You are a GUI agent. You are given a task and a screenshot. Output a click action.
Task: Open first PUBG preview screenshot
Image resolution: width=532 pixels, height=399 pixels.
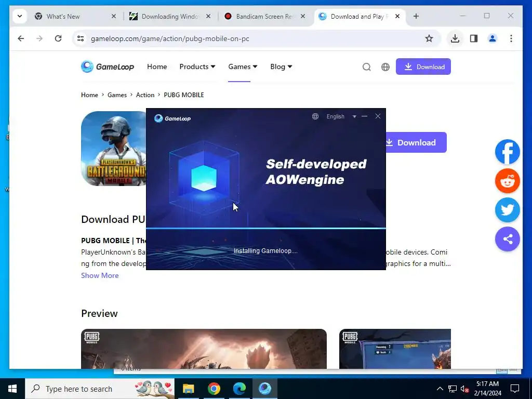pyautogui.click(x=204, y=349)
